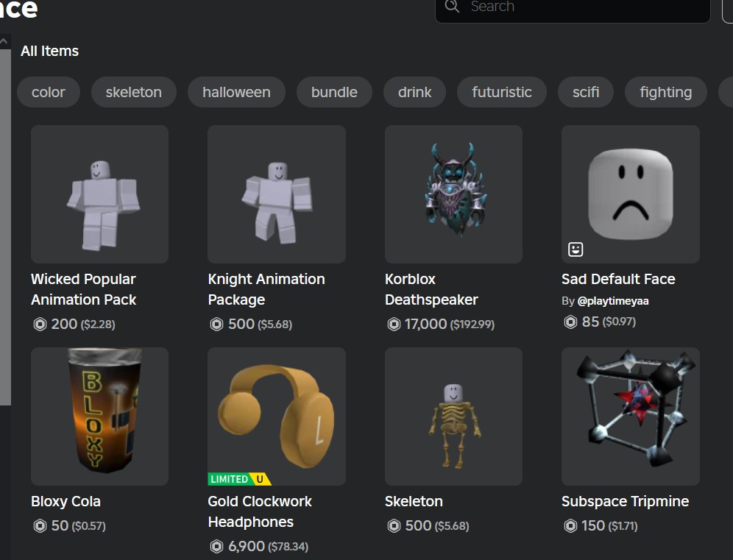The height and width of the screenshot is (560, 733).
Task: Click the 17,000 ($192.99) price text
Action: 450,324
